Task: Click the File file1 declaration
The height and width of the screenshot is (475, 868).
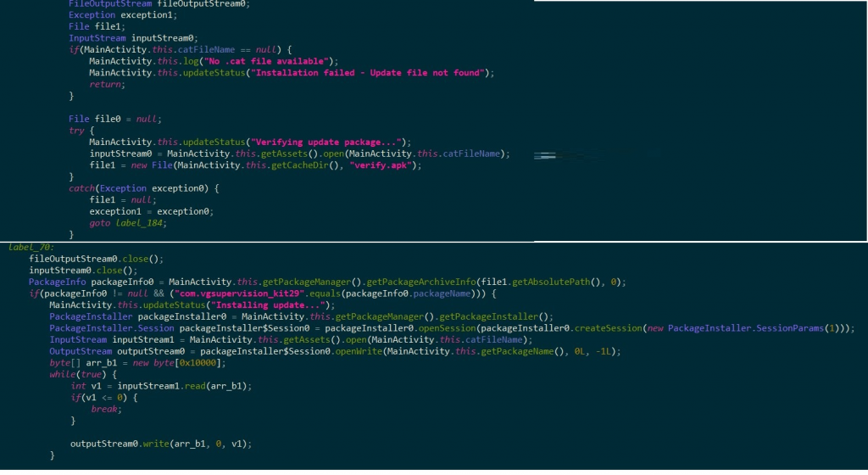Action: [97, 26]
